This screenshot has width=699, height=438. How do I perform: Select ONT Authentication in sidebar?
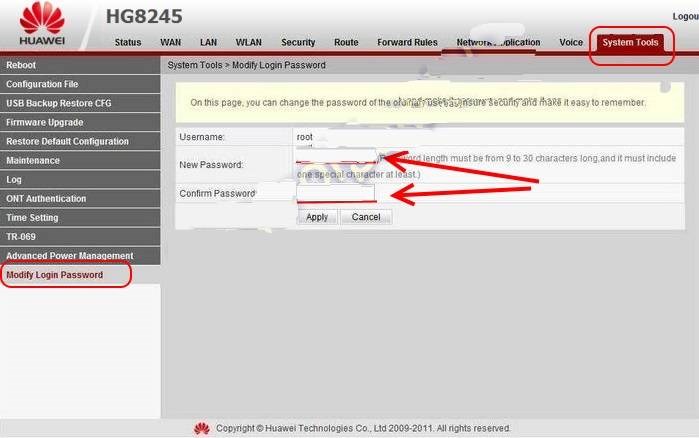click(80, 199)
